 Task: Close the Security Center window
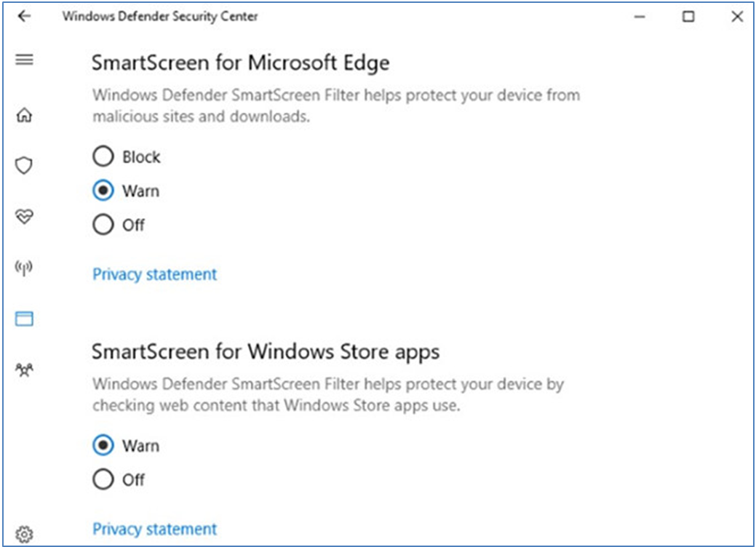point(737,17)
